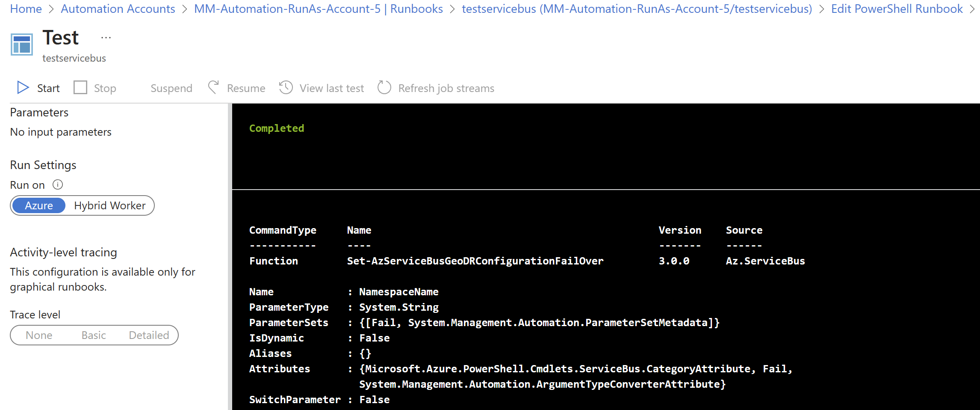
Task: Open Automation Accounts from the breadcrumb
Action: click(x=118, y=9)
